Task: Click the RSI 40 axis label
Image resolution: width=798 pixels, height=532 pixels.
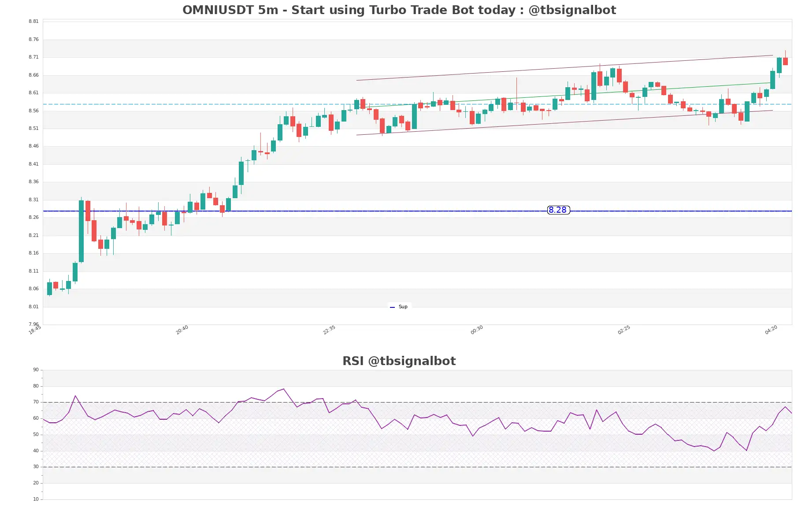Action: 36,451
